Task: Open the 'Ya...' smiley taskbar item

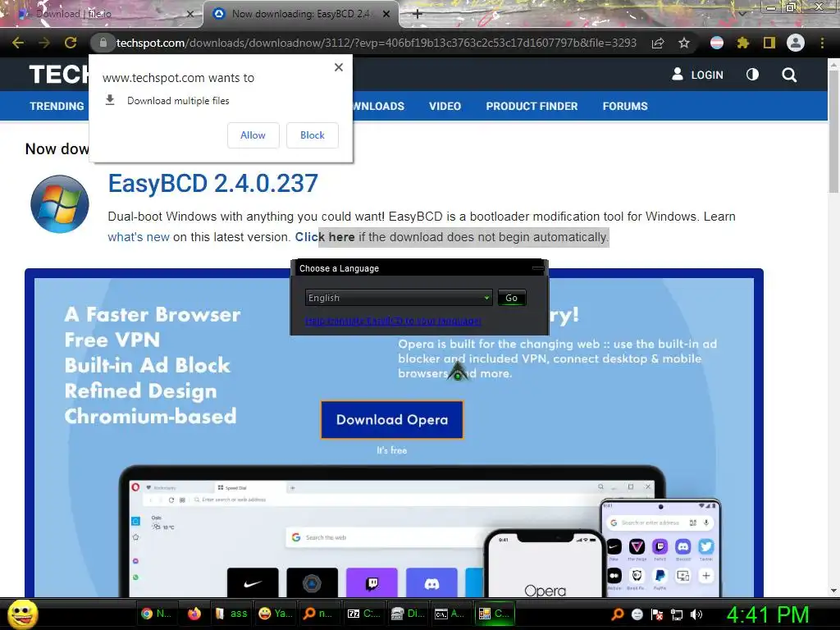Action: click(276, 614)
